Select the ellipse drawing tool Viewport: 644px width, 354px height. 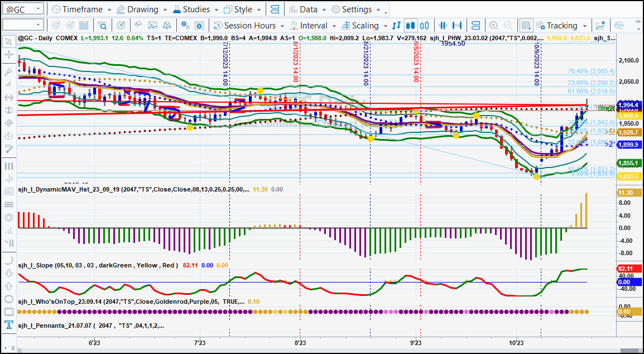coord(8,299)
